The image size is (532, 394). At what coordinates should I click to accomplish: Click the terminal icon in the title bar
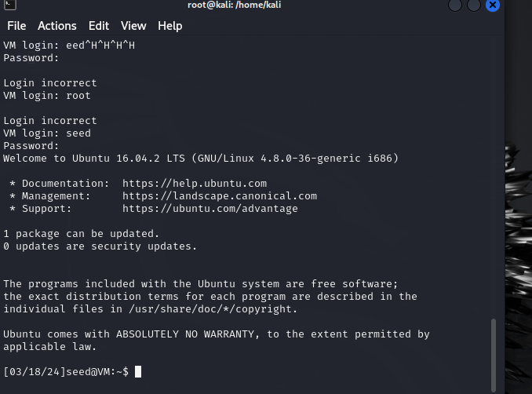pyautogui.click(x=5, y=5)
